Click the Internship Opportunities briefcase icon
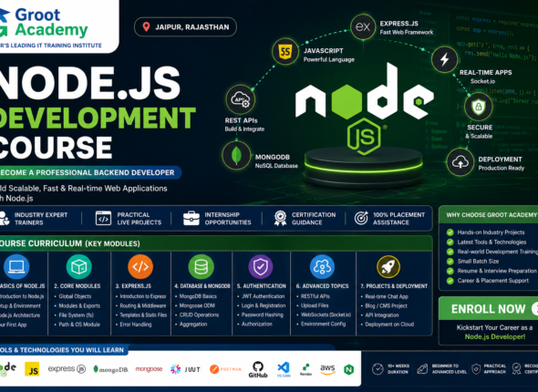 tap(191, 218)
